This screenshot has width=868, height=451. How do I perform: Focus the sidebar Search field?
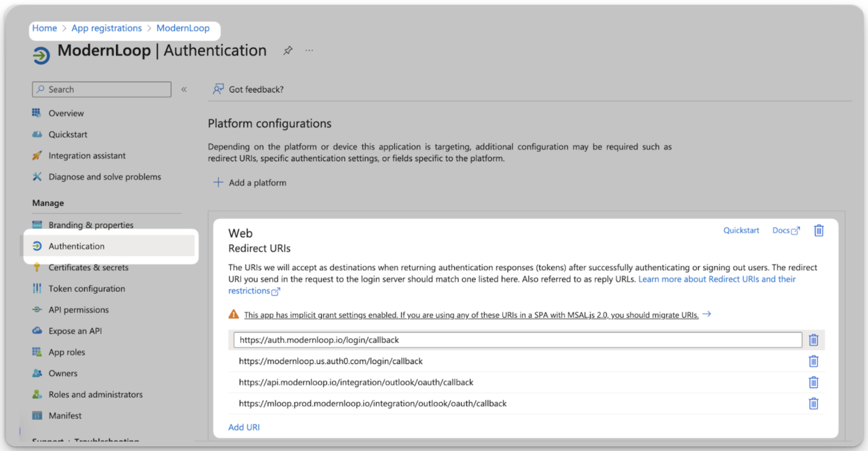[102, 89]
